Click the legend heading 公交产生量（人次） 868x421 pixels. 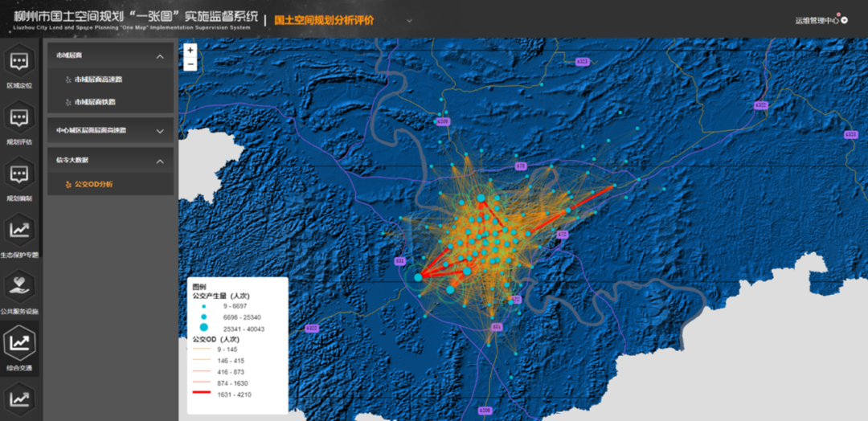(221, 296)
